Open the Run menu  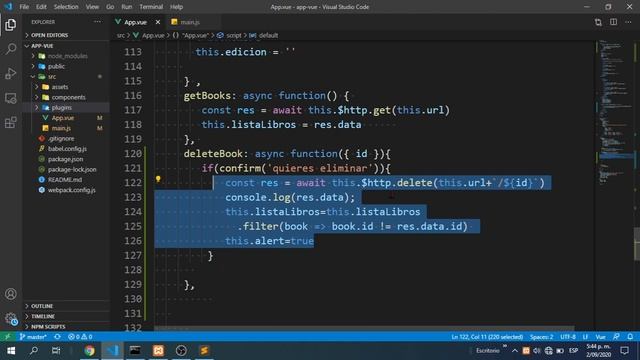coord(127,7)
